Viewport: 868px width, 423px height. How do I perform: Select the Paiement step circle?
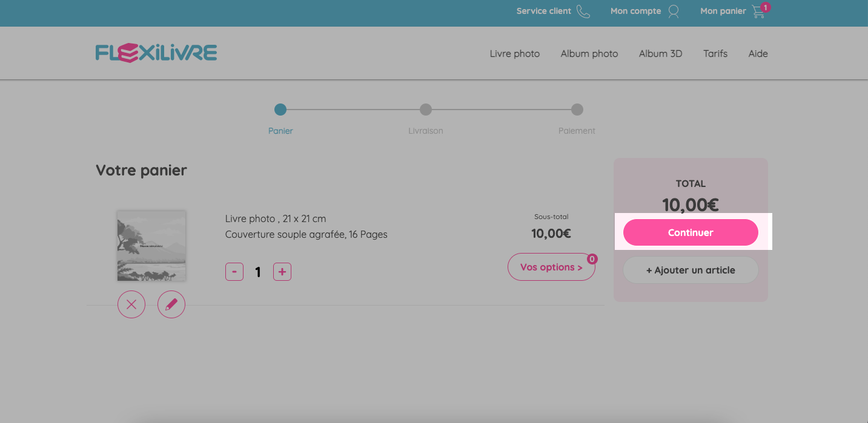(577, 110)
